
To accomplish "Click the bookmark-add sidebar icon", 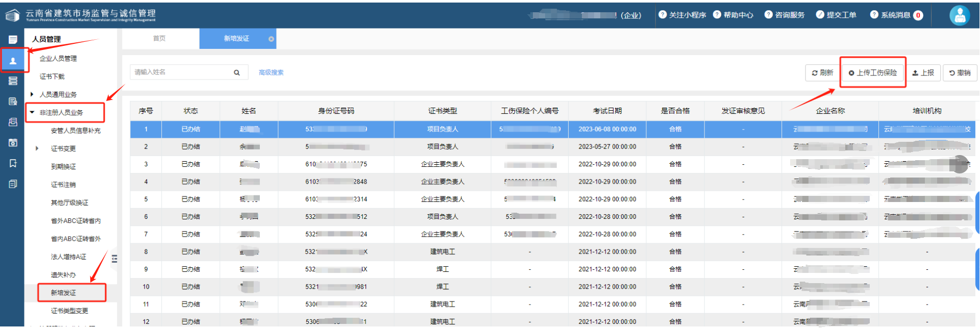I will point(13,163).
